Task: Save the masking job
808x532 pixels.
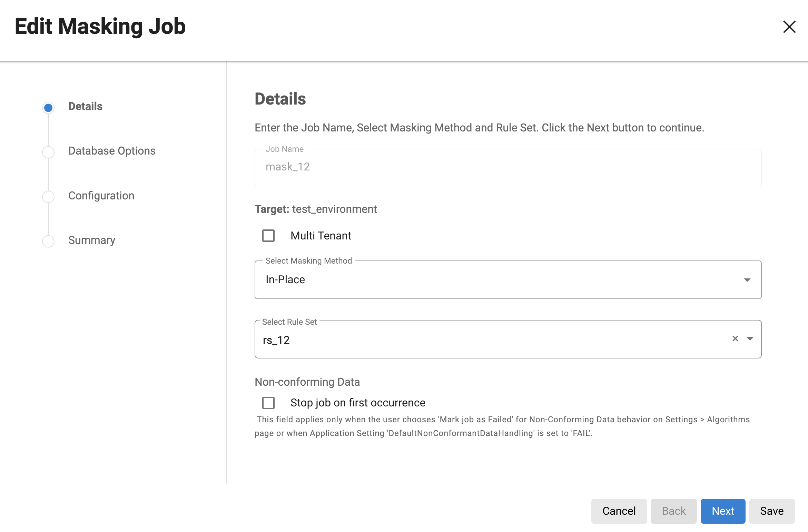Action: point(772,511)
